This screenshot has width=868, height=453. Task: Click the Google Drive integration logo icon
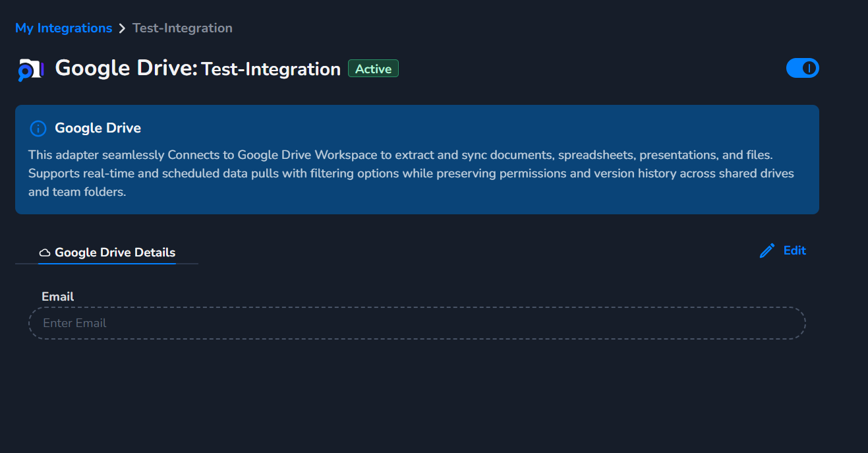(30, 69)
